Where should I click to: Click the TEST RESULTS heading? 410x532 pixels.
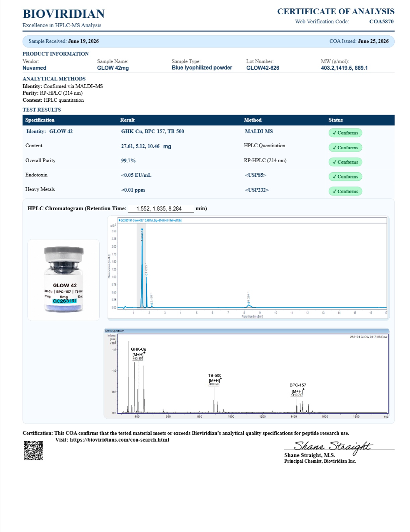coord(42,110)
